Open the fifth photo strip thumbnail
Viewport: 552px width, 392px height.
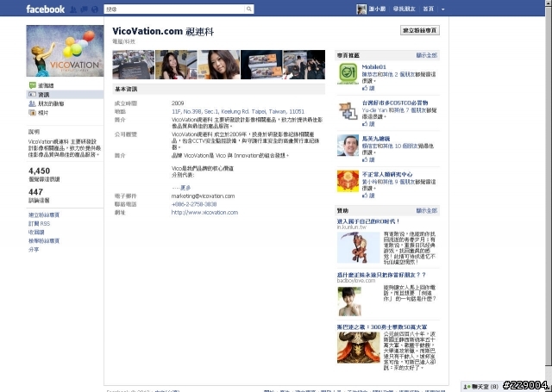tap(304, 65)
